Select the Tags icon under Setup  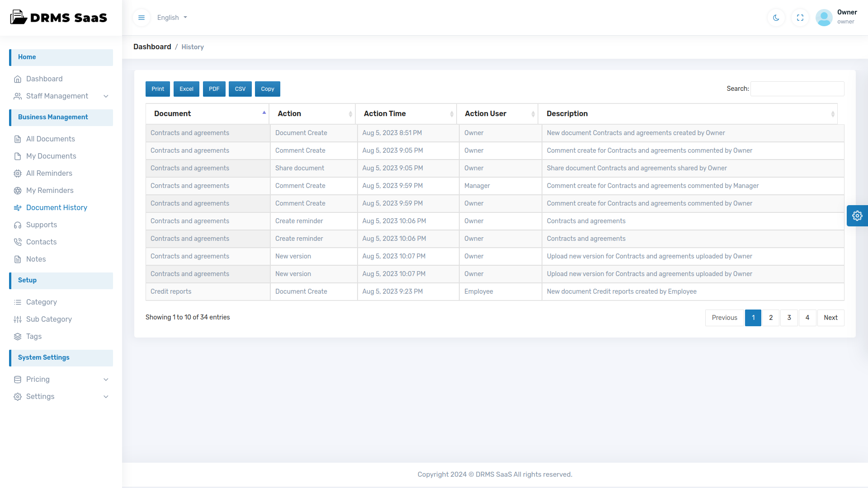18,337
